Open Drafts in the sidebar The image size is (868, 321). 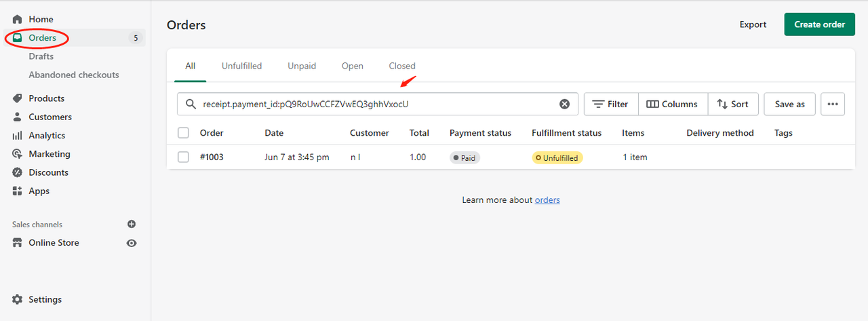click(41, 56)
